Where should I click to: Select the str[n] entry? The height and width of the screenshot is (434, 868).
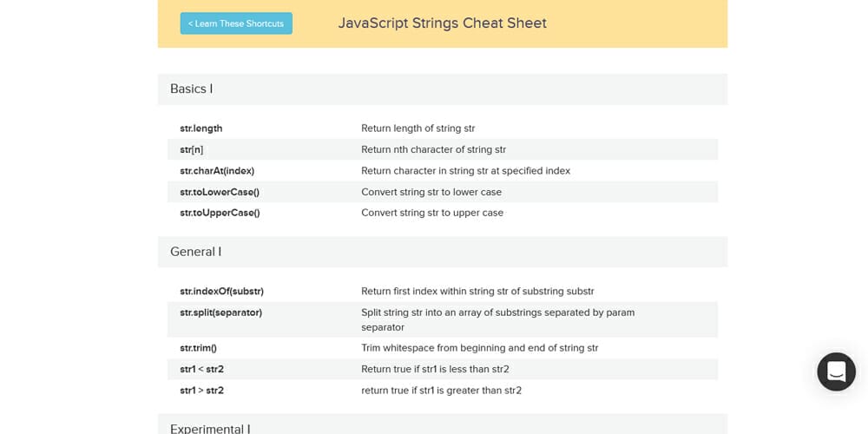pos(192,149)
